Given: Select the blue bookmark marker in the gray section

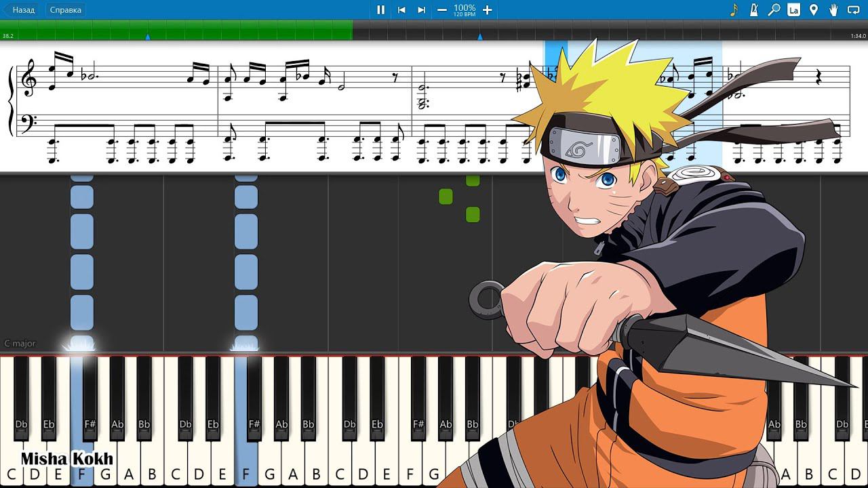Looking at the screenshot, I should [480, 37].
